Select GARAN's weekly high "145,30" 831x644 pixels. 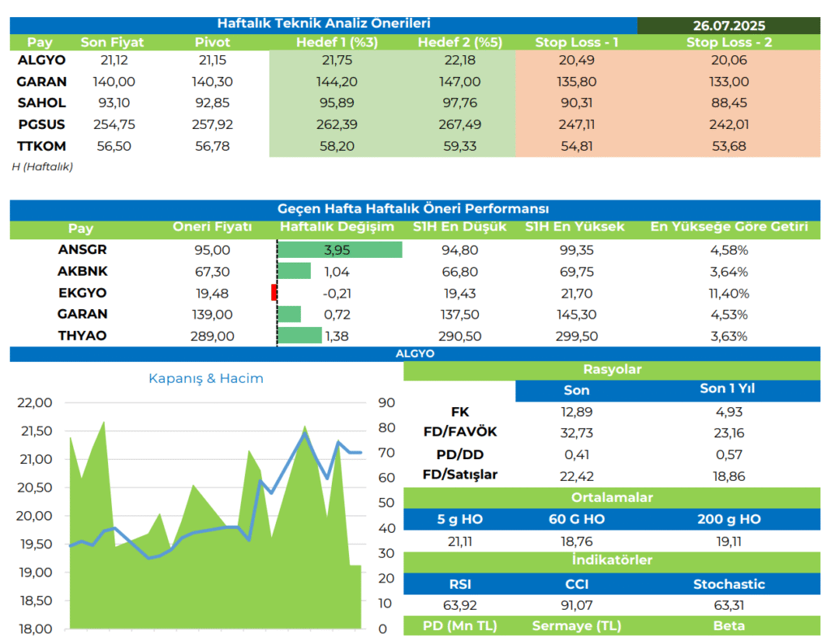(x=576, y=315)
